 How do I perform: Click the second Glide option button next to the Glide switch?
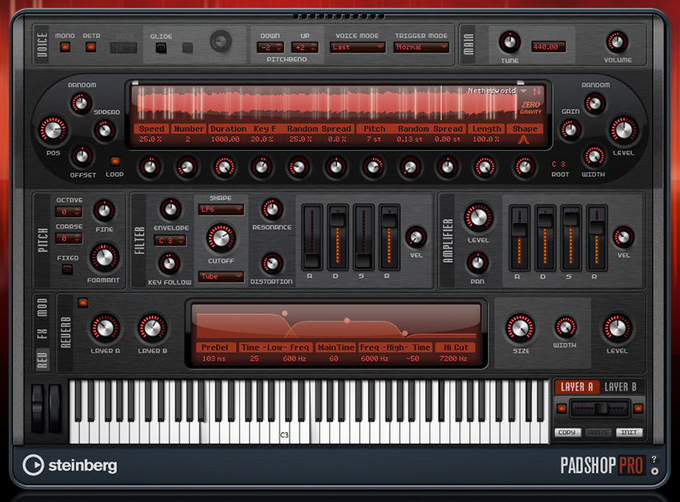pos(187,48)
